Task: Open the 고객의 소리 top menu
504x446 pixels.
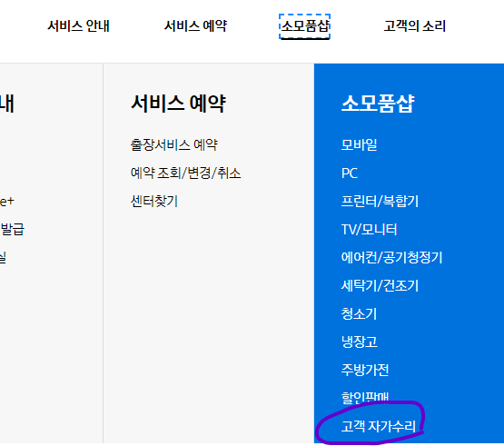Action: [415, 26]
